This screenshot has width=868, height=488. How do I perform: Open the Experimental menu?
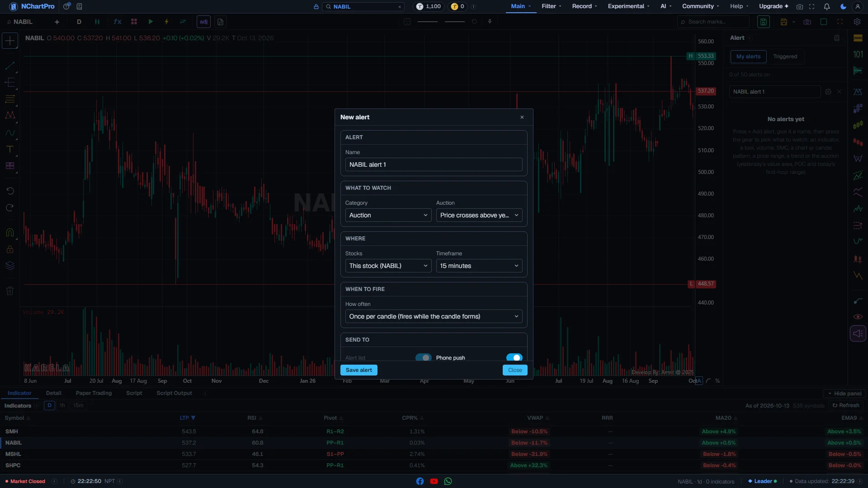pos(629,6)
